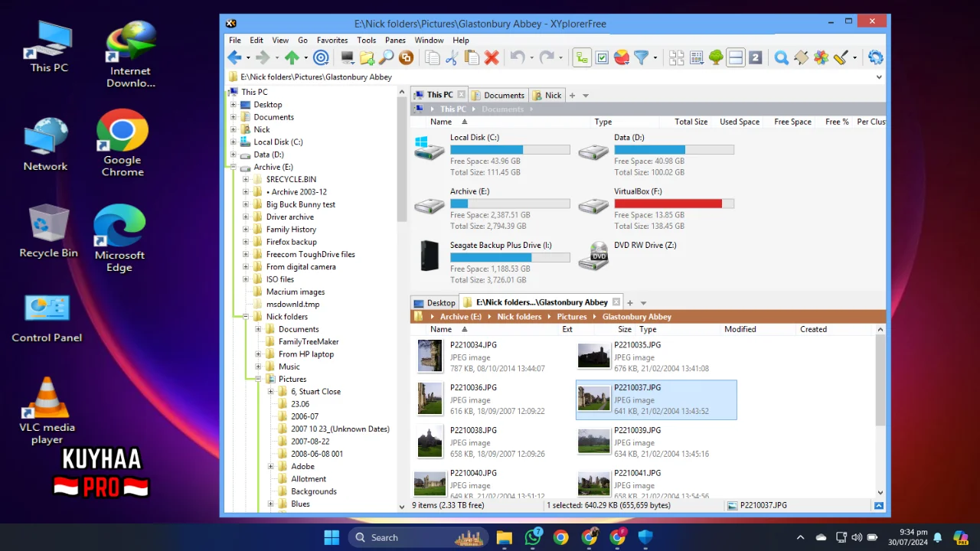Collapse the Archive (E:) tree node
This screenshot has height=551, width=980.
[234, 167]
